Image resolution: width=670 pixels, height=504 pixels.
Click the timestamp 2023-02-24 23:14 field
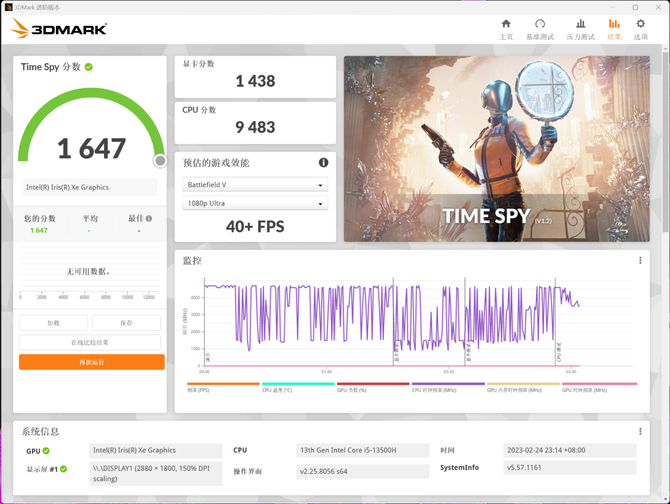tap(570, 450)
